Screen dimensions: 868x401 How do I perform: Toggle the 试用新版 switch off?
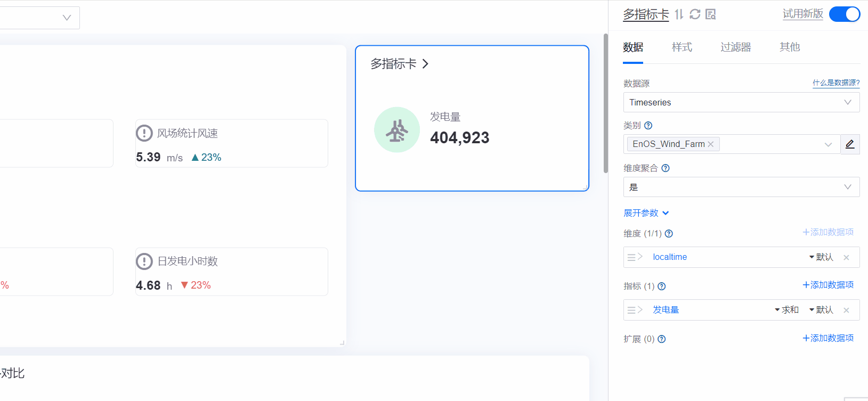[845, 14]
